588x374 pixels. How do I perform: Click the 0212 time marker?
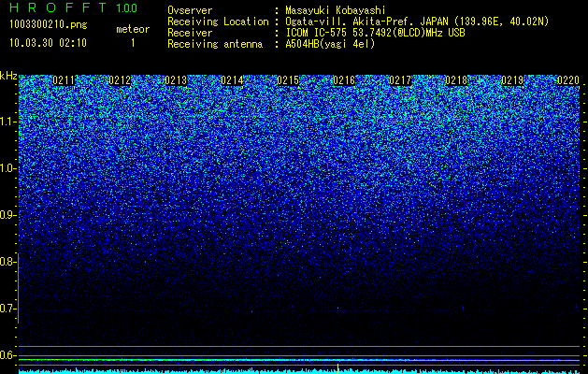click(120, 80)
